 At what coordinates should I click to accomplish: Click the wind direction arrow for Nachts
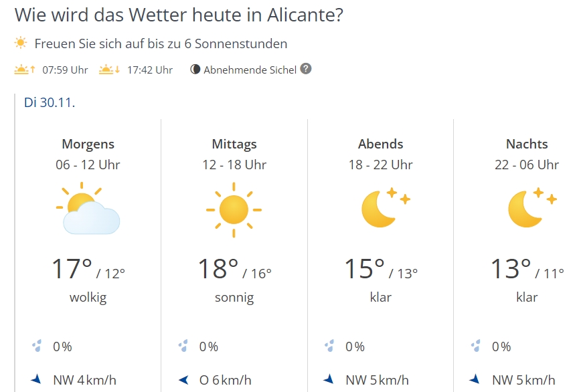coord(476,379)
